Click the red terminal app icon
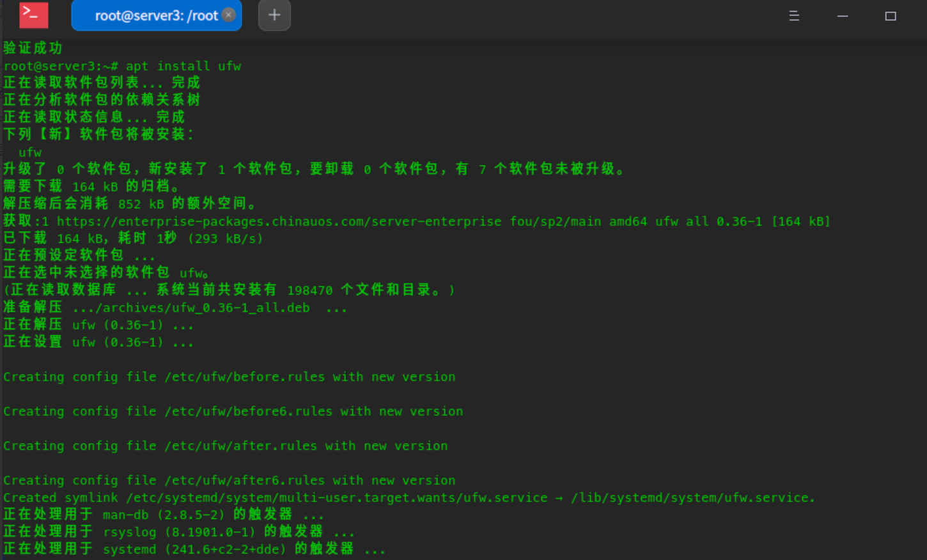 point(33,15)
